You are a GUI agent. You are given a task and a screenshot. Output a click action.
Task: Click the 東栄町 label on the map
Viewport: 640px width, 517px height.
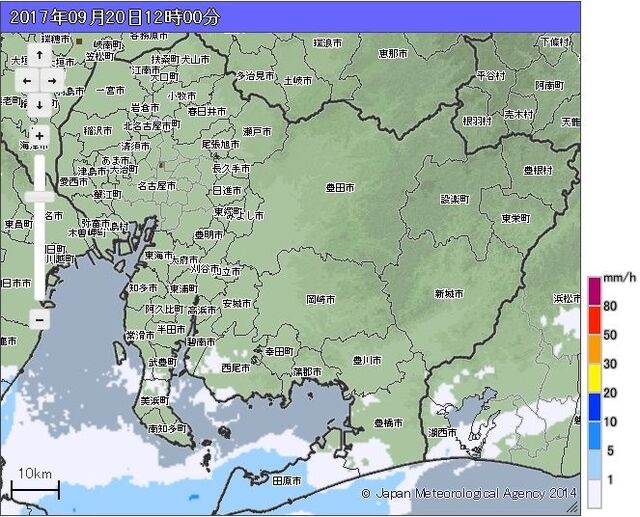[x=516, y=218]
